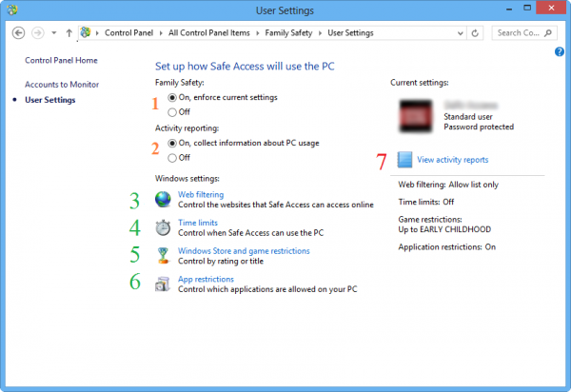This screenshot has height=392, width=571.
Task: Open Accounts to Monitor link
Action: pyautogui.click(x=62, y=84)
